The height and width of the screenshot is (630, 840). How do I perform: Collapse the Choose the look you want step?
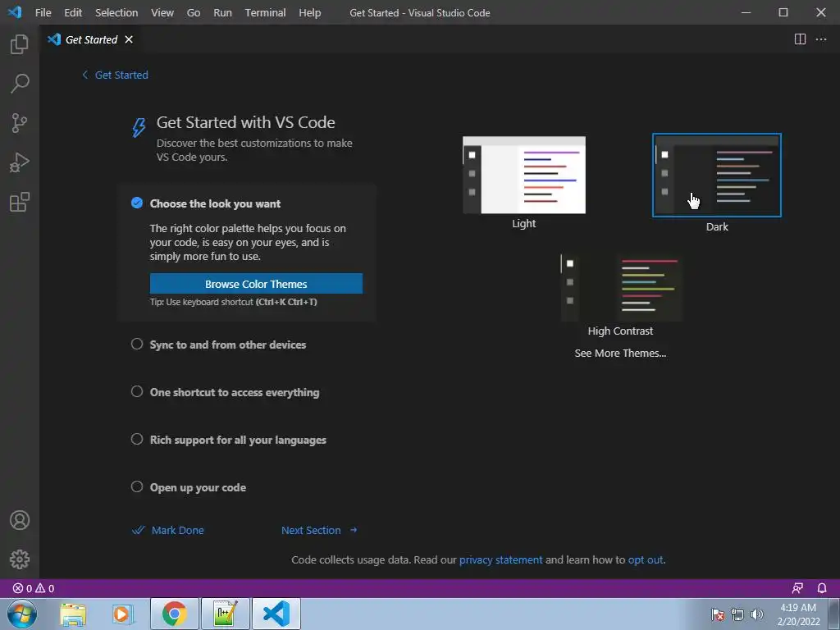point(215,203)
